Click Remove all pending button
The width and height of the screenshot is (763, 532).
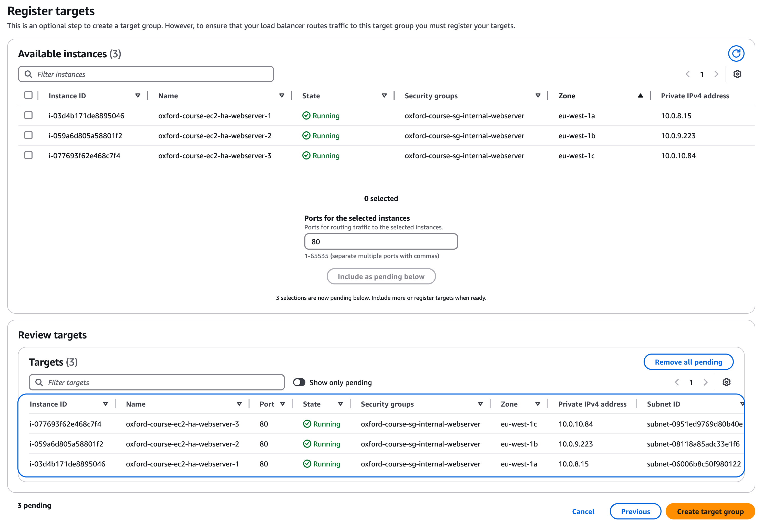coord(688,362)
